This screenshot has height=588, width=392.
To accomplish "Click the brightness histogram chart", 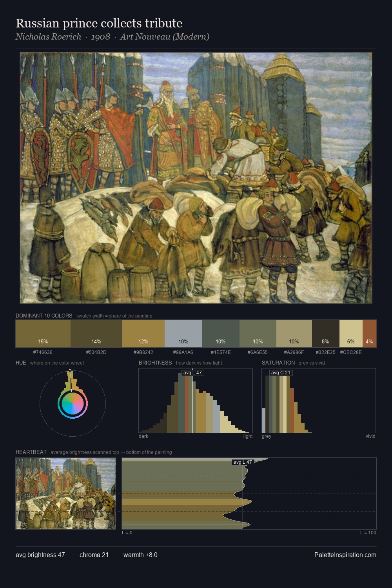I will (x=196, y=401).
